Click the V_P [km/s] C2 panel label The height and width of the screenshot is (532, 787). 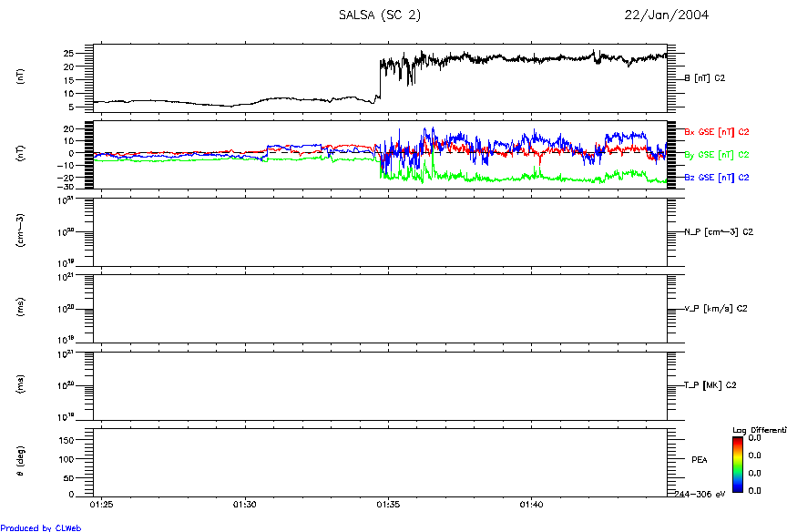coord(716,308)
